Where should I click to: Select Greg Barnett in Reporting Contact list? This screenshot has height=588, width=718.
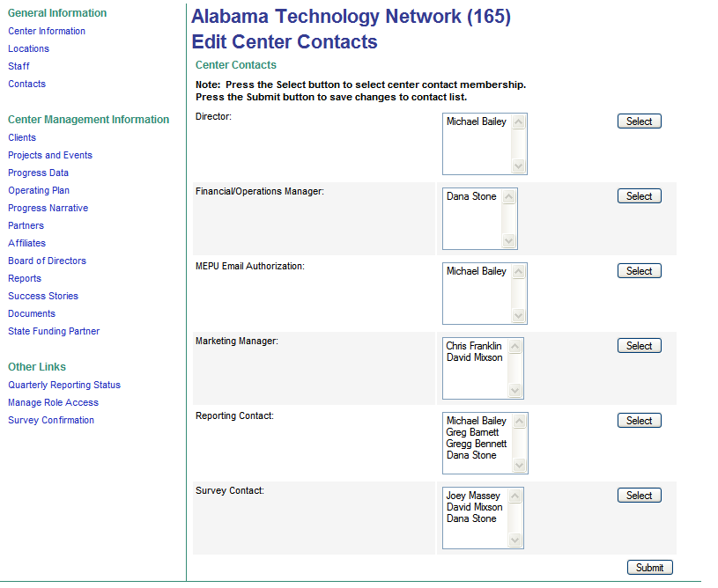(x=472, y=432)
